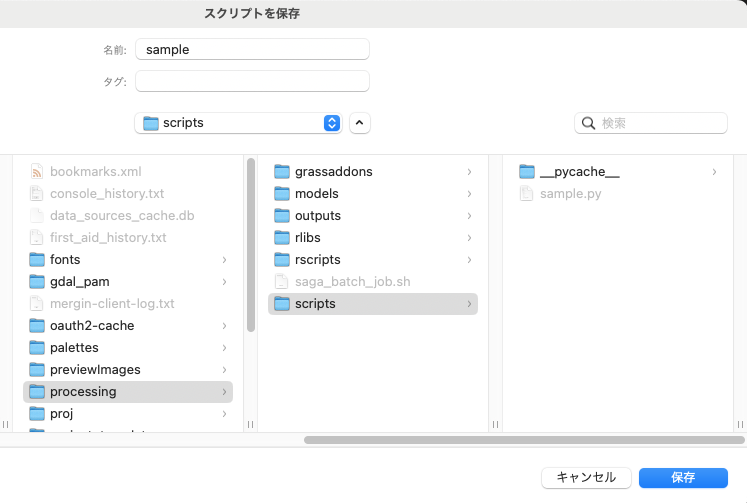Viewport: 747px width, 503px height.
Task: Click the data_sources_cache.db file icon
Action: [x=37, y=216]
